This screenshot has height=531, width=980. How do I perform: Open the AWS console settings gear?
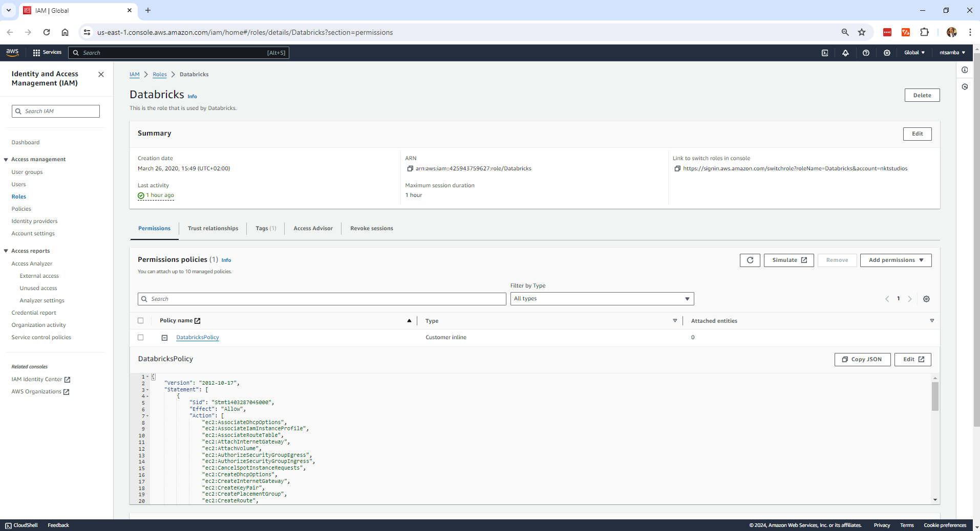coord(887,53)
